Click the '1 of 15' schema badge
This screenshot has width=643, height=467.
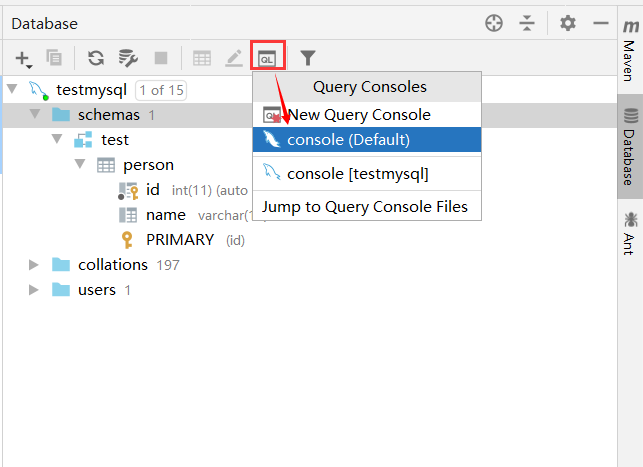pos(161,90)
